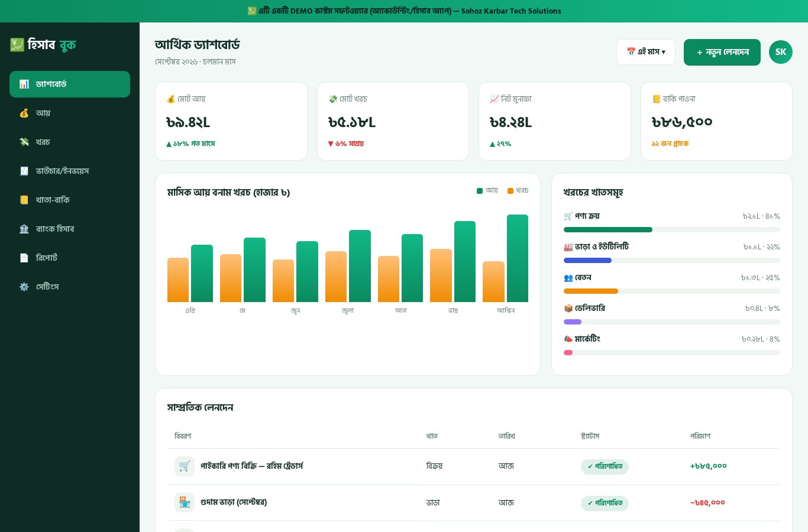Click the পরিশোধিত badge in রহিম ট্রেডার্স row
Viewport: 808px width, 532px height.
(605, 466)
